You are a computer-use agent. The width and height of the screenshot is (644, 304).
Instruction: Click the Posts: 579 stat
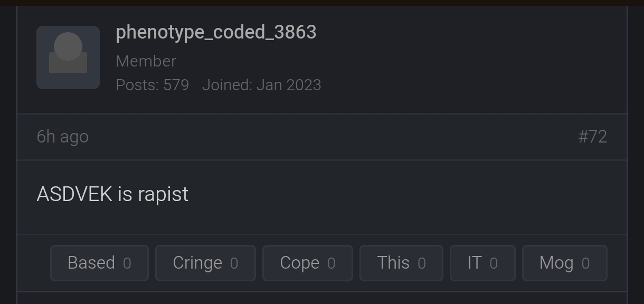click(x=152, y=84)
